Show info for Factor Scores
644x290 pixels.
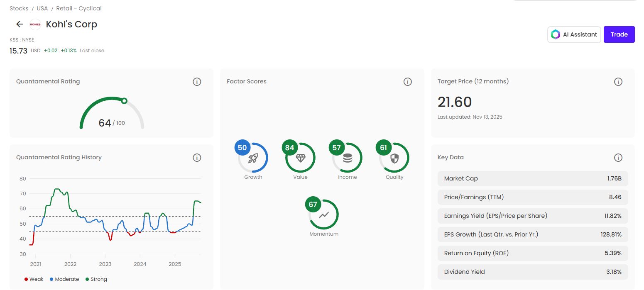pos(408,82)
